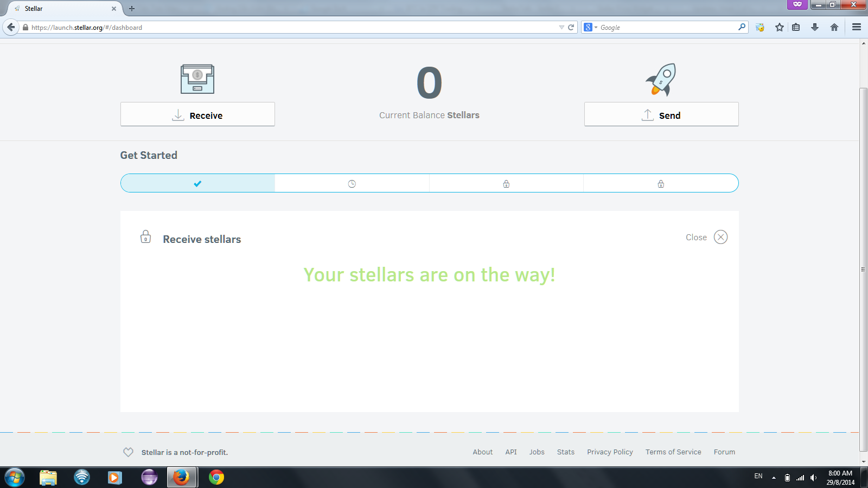
Task: Open the Stats footer link
Action: 566,452
